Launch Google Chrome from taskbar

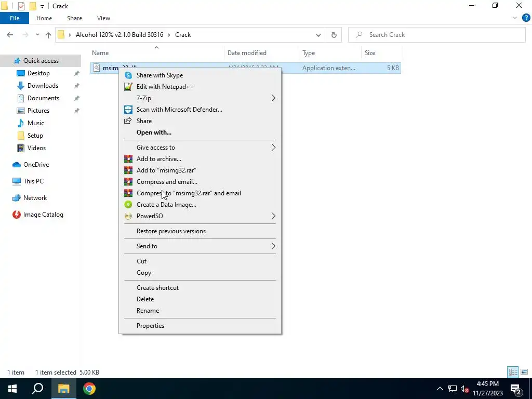89,389
